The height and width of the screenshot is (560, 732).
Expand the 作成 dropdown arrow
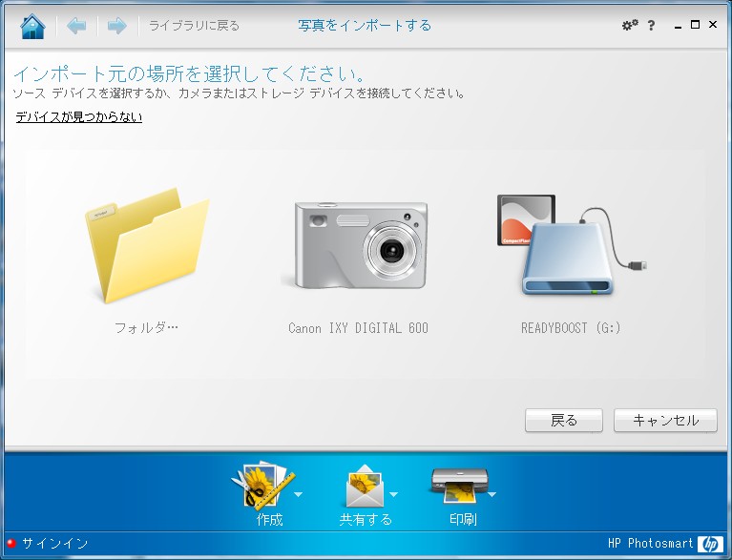(299, 494)
